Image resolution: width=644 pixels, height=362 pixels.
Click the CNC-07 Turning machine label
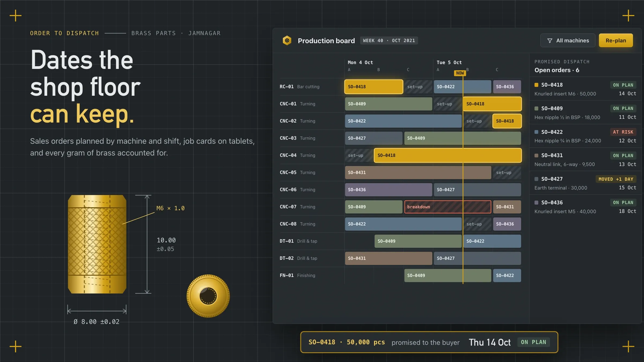pyautogui.click(x=297, y=207)
